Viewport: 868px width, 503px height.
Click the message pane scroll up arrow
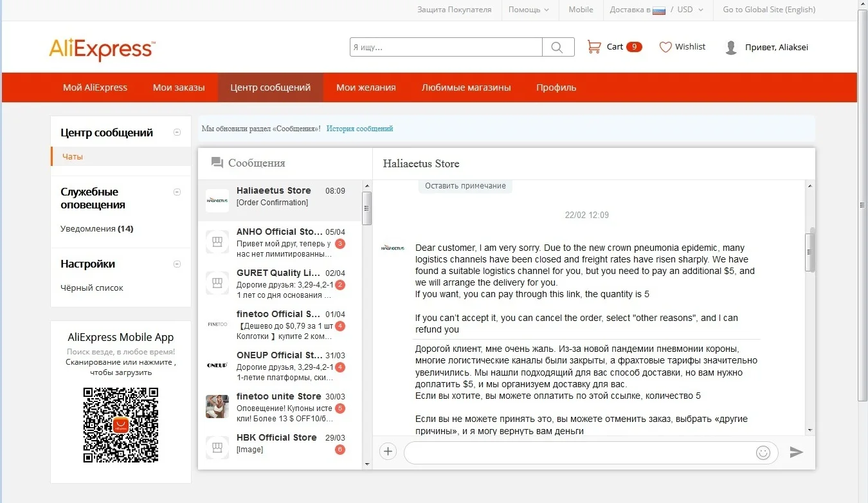click(x=810, y=186)
